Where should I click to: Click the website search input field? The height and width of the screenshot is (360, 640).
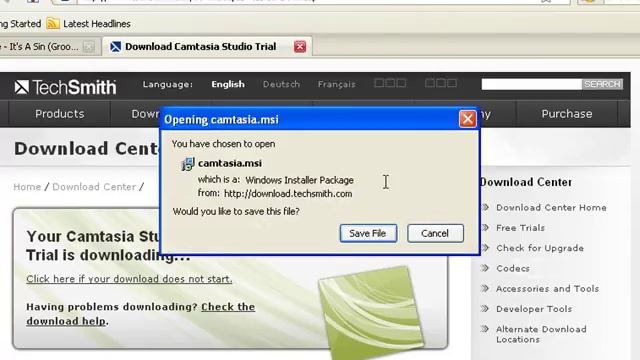pyautogui.click(x=531, y=84)
